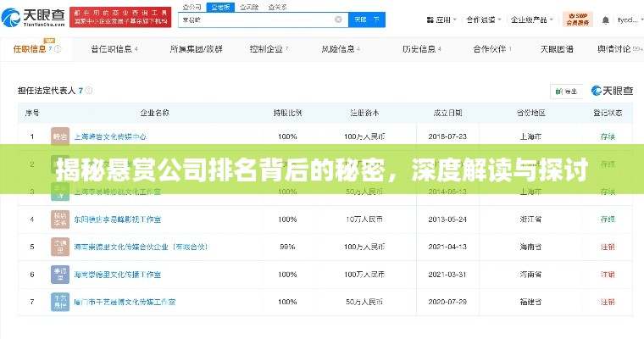Click the 99% shareholding cell in row 5
This screenshot has width=644, height=339.
(x=287, y=247)
